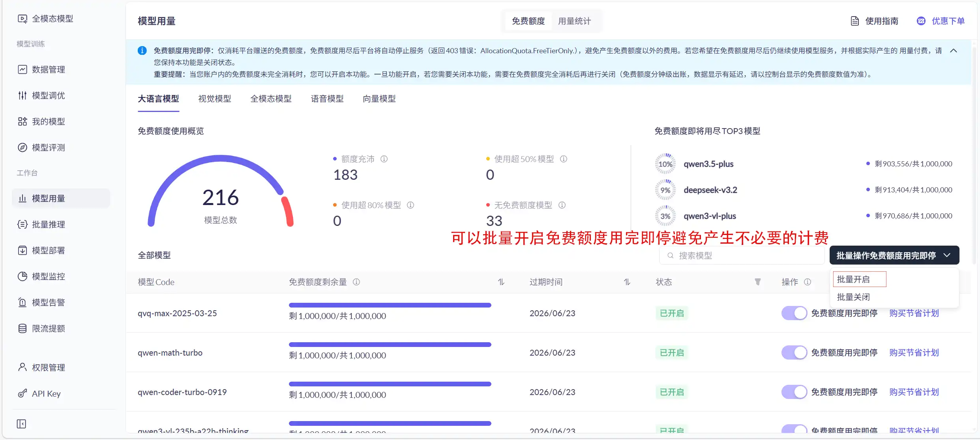
Task: Click the 模型评测 compass icon
Action: point(22,147)
